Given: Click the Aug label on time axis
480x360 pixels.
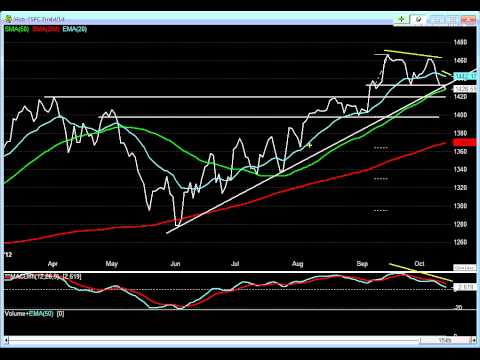Looking at the screenshot, I should click(298, 264).
